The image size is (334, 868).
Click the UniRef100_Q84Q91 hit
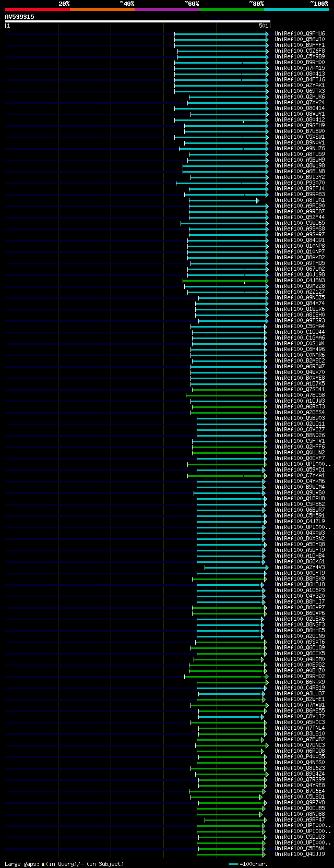(x=300, y=240)
